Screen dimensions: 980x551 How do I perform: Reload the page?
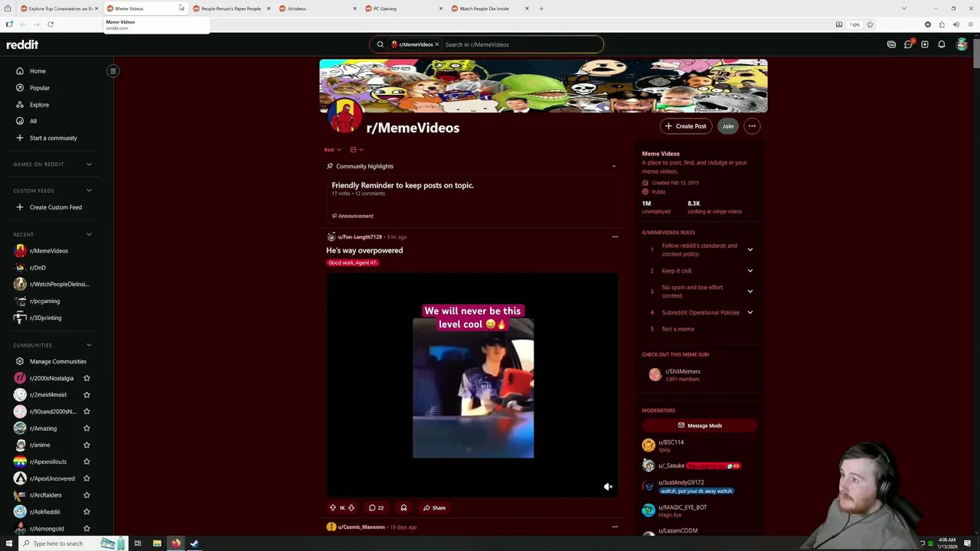click(x=51, y=24)
